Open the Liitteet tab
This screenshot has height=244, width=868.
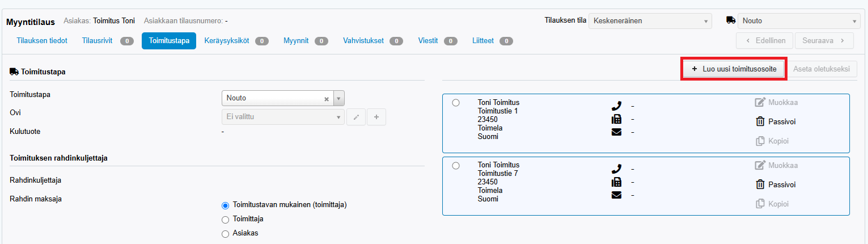click(484, 41)
